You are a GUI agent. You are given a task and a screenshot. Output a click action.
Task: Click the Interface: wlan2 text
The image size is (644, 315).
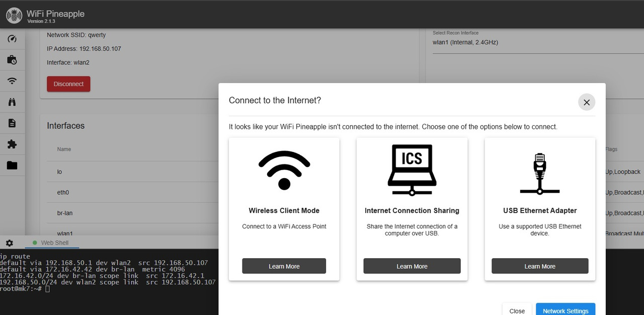68,62
